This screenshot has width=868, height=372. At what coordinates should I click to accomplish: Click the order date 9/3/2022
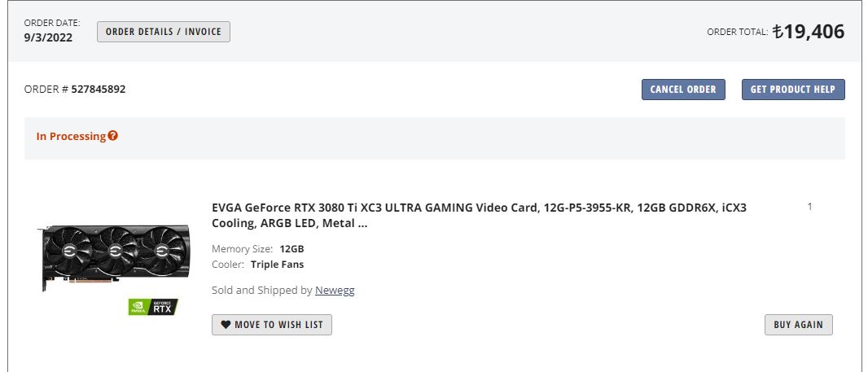coord(48,37)
